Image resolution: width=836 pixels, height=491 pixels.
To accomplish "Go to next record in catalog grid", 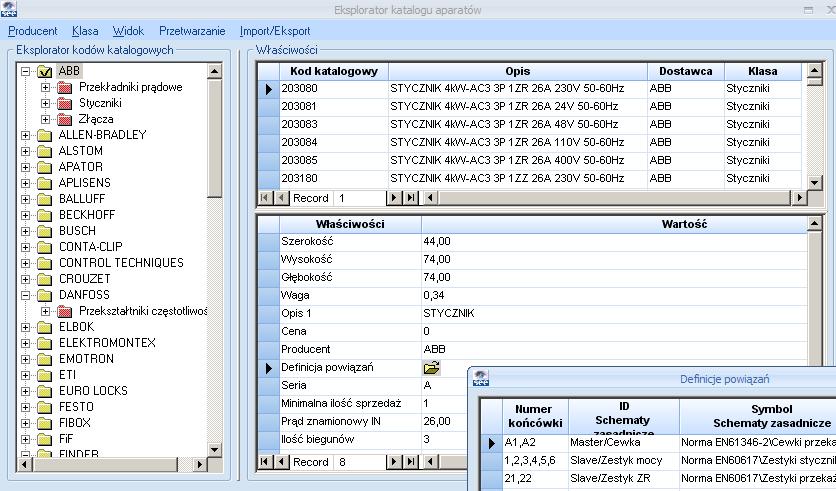I will (393, 198).
